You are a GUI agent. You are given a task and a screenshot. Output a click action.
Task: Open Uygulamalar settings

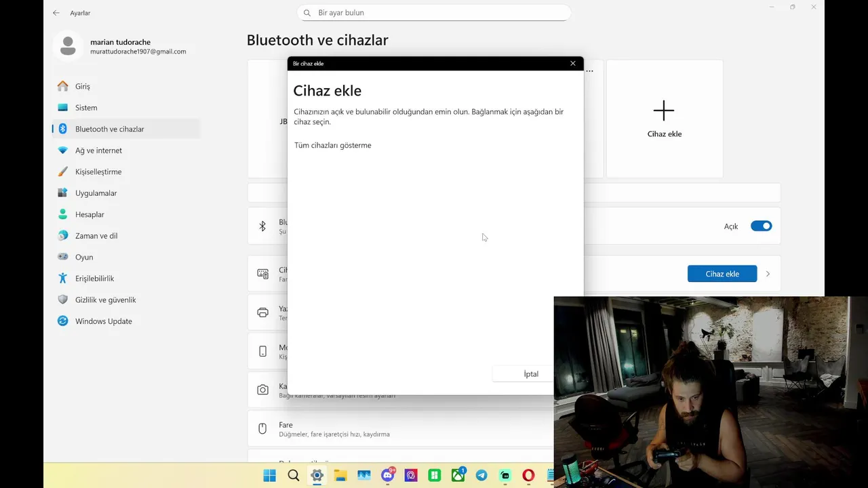[x=125, y=193]
